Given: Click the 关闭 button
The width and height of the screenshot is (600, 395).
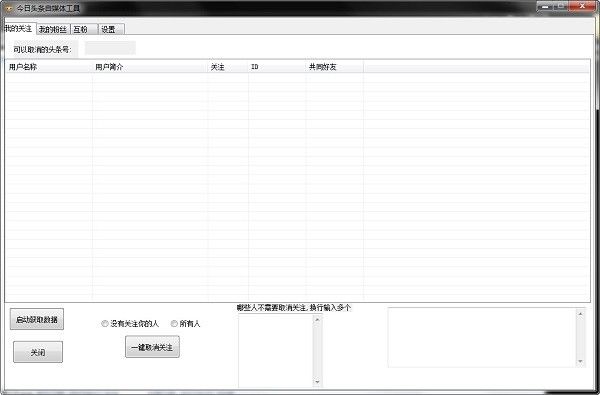Looking at the screenshot, I should 38,352.
